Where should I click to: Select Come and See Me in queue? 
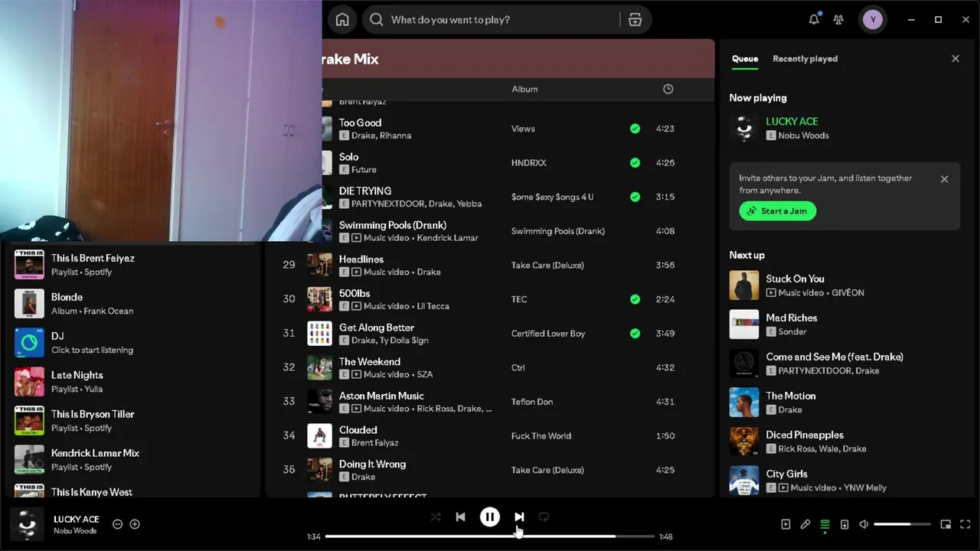click(844, 364)
